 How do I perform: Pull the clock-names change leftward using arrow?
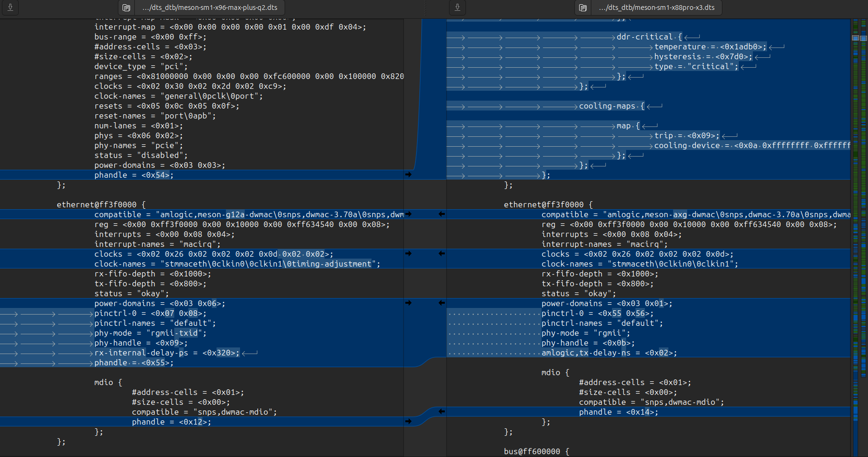[x=441, y=254]
